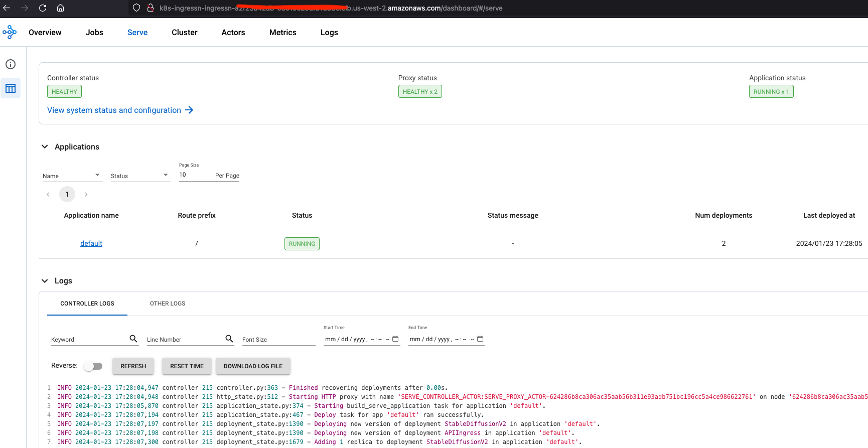Open the Cluster tab

(x=185, y=32)
